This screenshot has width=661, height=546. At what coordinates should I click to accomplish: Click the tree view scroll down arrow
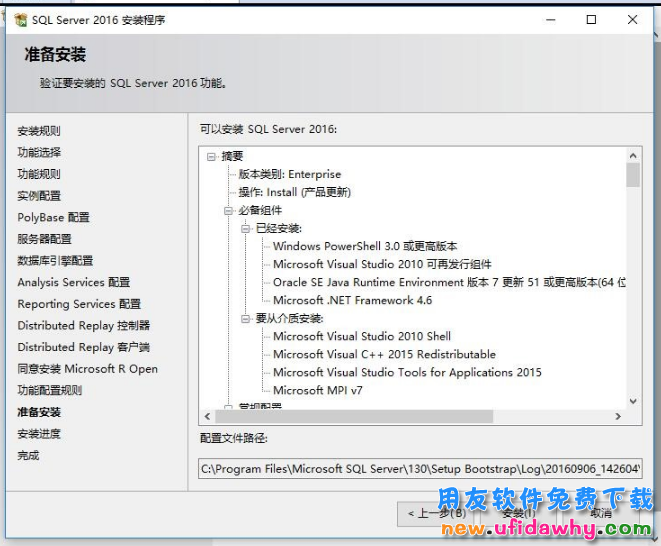coord(632,400)
